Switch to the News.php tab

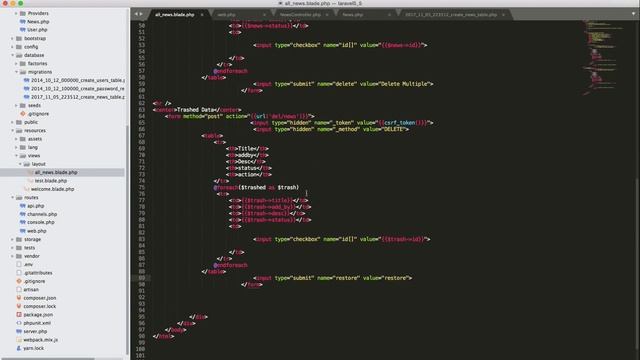pyautogui.click(x=366, y=15)
